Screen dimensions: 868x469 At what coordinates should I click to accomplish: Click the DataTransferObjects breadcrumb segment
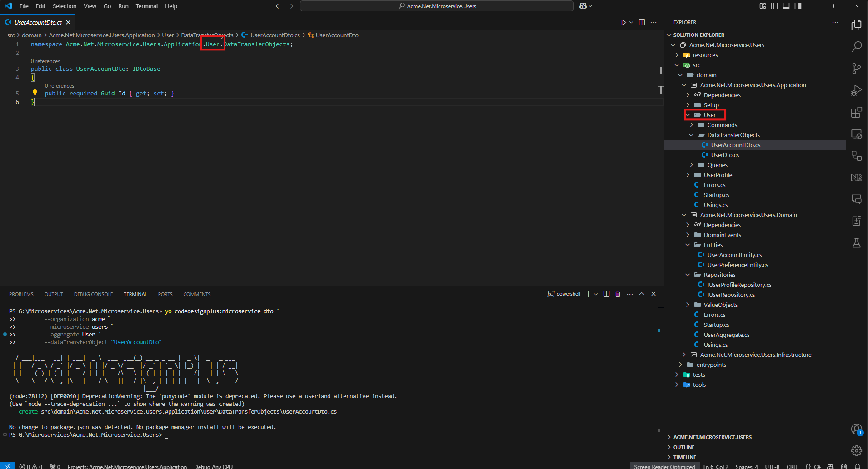[207, 35]
